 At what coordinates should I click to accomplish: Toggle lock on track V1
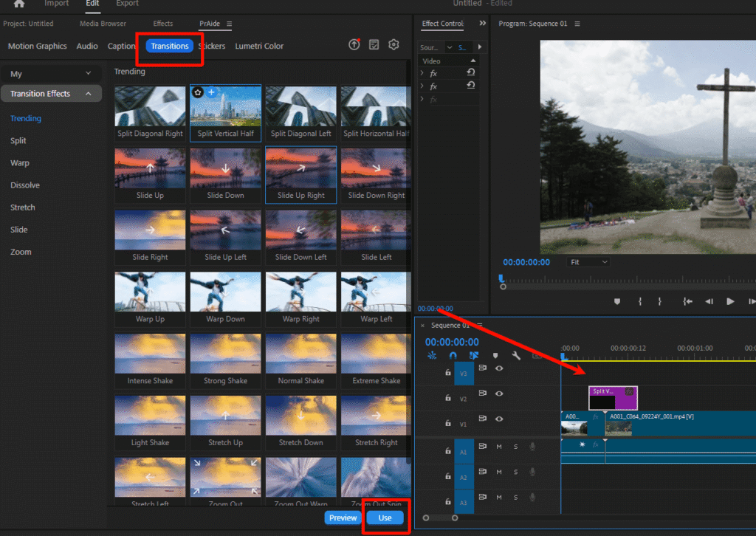447,423
